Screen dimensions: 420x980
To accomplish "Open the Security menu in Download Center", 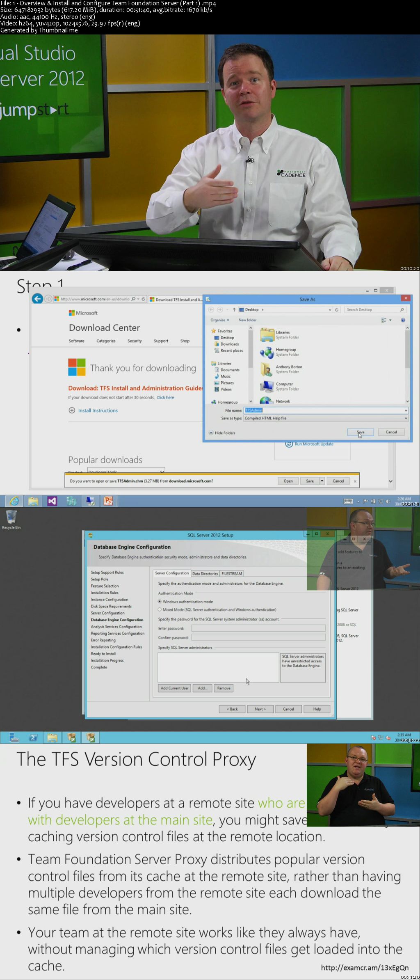I will [x=135, y=341].
